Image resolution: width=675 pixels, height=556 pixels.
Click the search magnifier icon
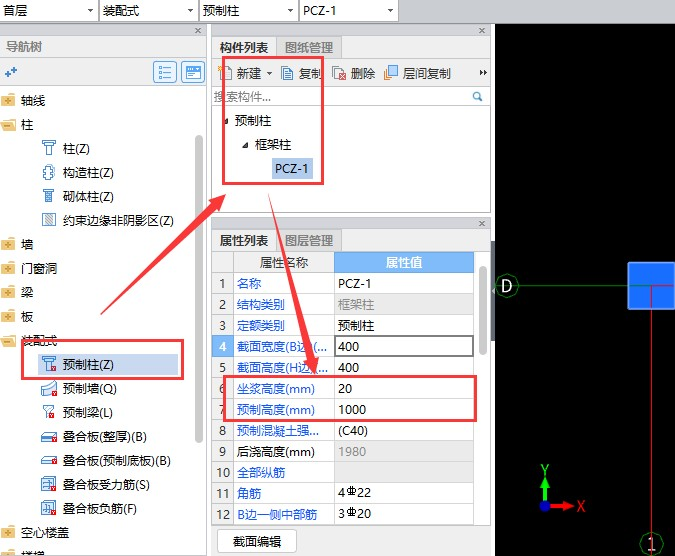click(477, 96)
